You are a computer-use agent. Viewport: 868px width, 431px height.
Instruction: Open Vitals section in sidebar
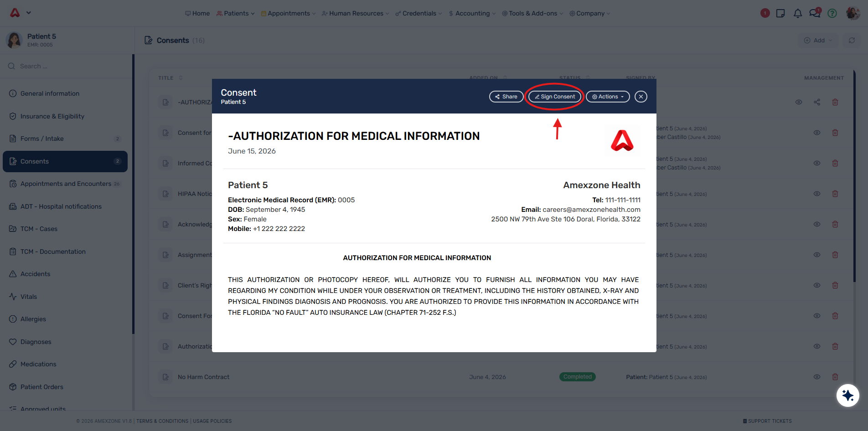(x=65, y=297)
